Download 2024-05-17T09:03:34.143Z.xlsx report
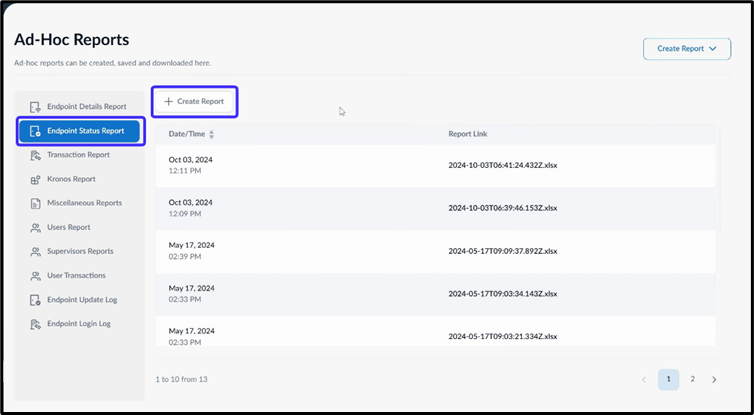Viewport: 754px width, 415px height. 503,294
